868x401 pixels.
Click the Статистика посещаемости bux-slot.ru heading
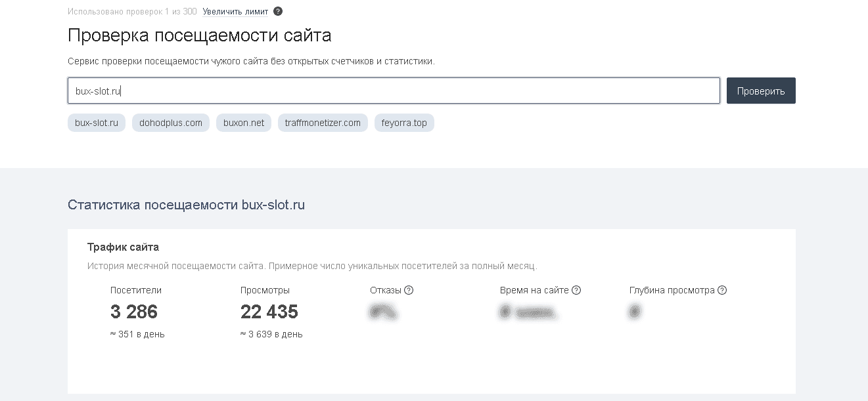pos(187,204)
